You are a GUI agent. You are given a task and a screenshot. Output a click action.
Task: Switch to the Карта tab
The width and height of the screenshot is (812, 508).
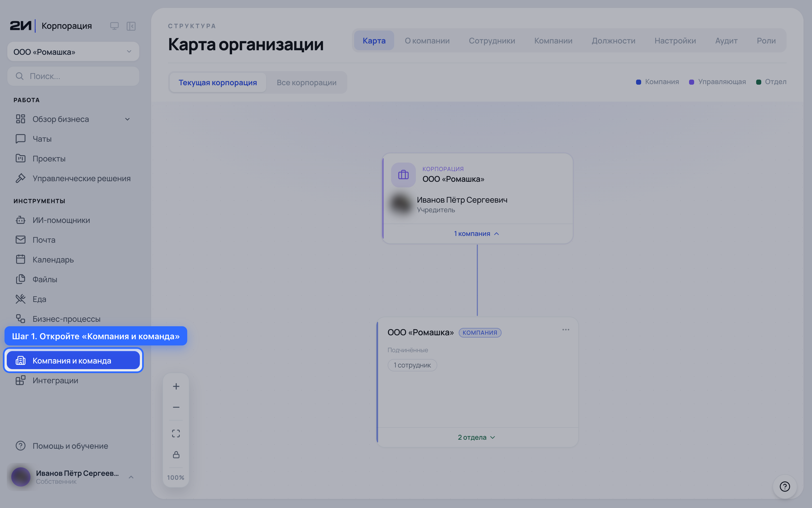[374, 41]
